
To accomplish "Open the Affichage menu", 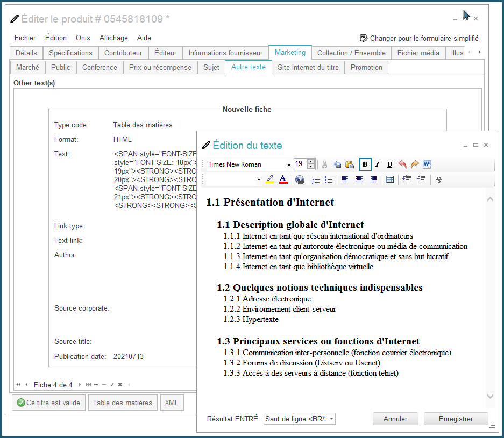I will coord(113,38).
